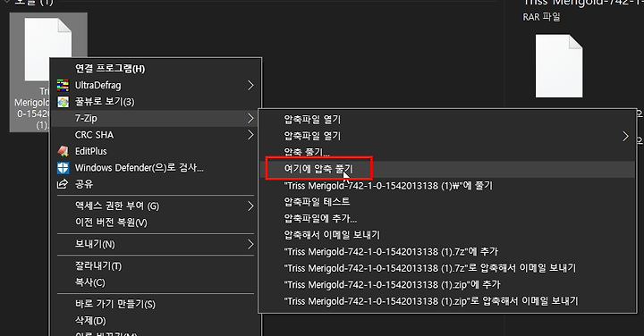
Task: Select 보내기(N) menu entry
Action: (x=156, y=245)
